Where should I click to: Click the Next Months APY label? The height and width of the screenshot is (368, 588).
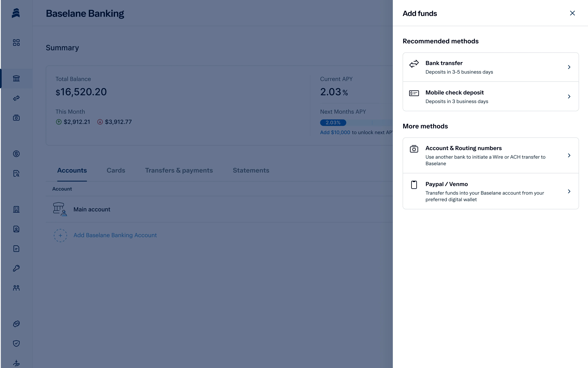click(343, 112)
